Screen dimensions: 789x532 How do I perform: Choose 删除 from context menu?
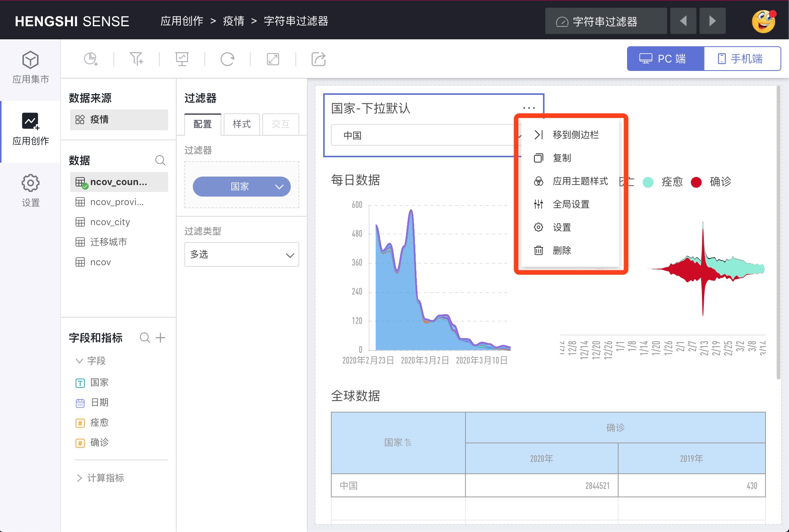point(570,251)
